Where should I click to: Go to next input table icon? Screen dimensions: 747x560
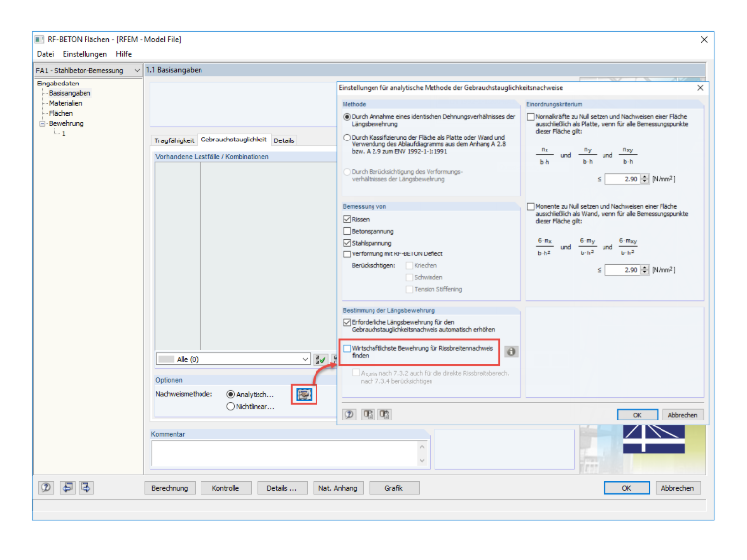[x=86, y=487]
